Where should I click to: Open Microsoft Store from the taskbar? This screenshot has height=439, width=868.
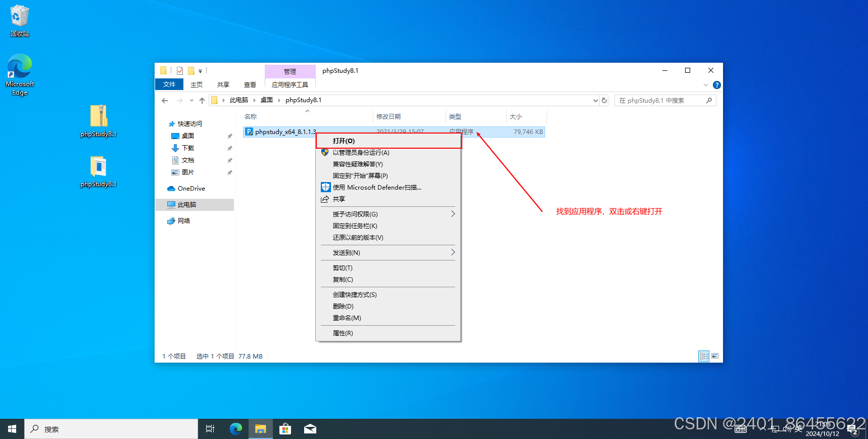click(x=285, y=429)
